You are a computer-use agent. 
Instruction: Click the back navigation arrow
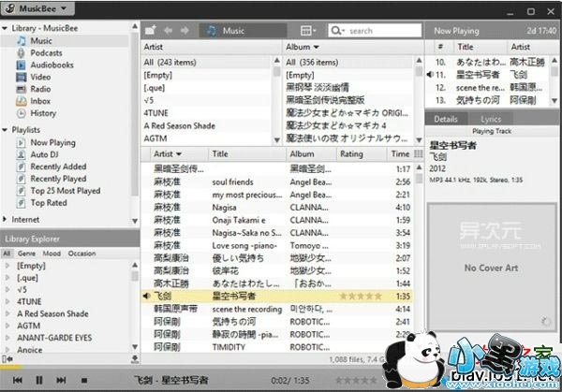(x=168, y=31)
